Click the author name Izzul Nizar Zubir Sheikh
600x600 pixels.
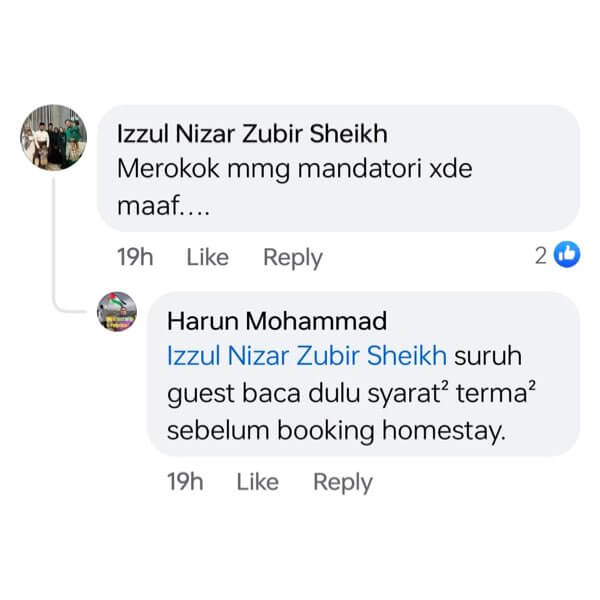(x=252, y=134)
